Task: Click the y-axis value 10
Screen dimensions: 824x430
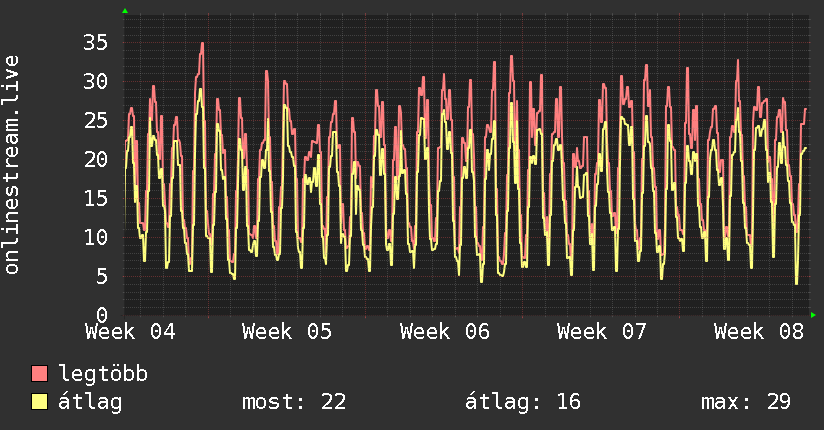Action: [x=96, y=237]
